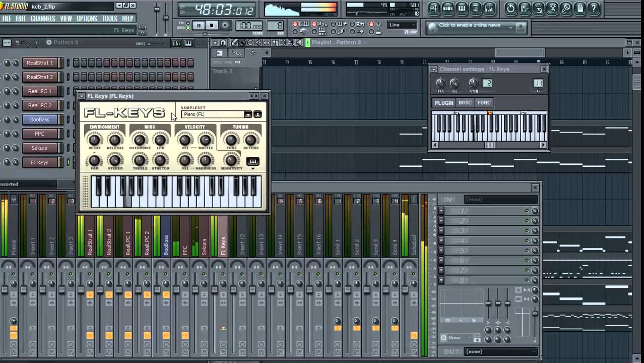The width and height of the screenshot is (644, 363).
Task: Open the graph editor icon in step sequencer
Action: click(176, 43)
